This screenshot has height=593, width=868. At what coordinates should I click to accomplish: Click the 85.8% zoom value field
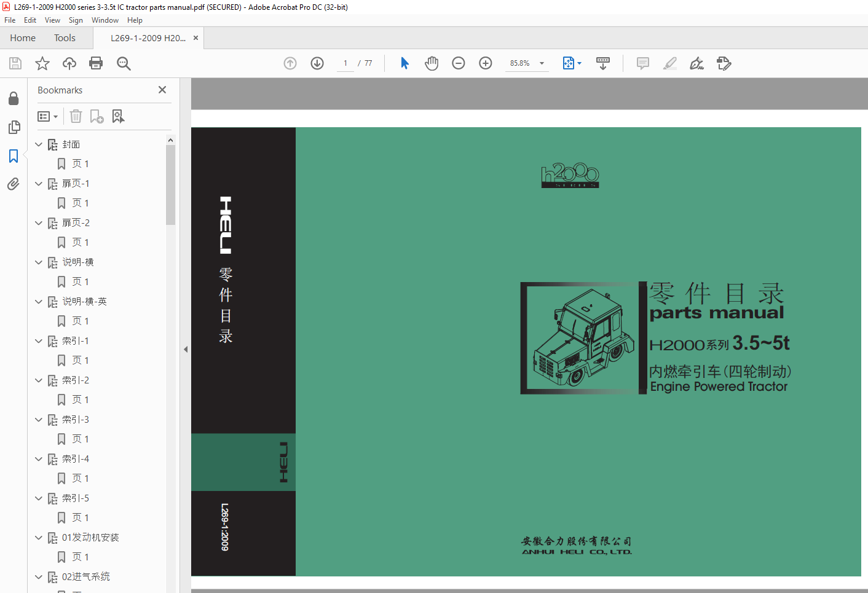(x=519, y=63)
